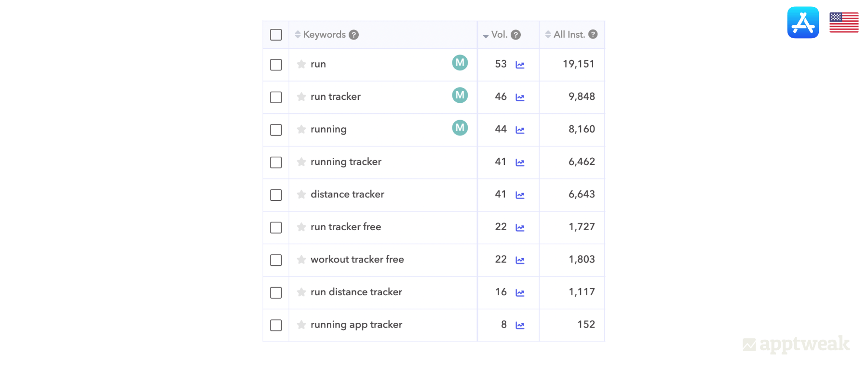
Task: Click the help icon beside Vol. header
Action: (x=515, y=35)
